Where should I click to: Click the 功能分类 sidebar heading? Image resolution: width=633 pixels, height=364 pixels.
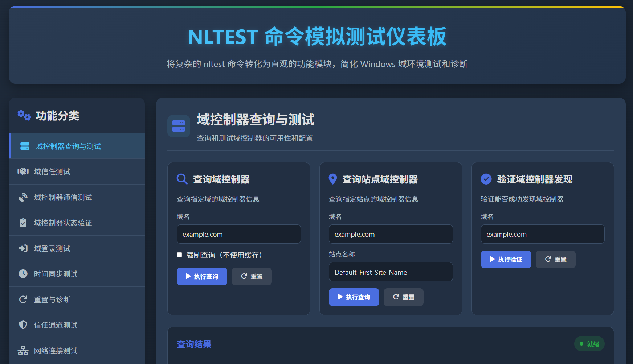click(57, 116)
